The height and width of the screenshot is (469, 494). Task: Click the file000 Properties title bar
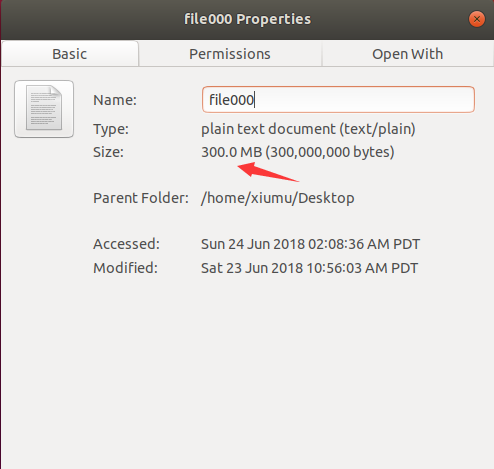click(x=247, y=19)
